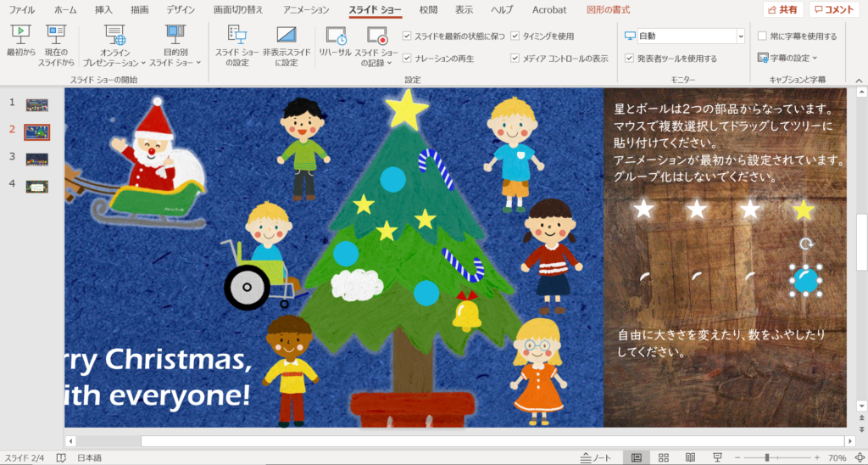Image resolution: width=868 pixels, height=465 pixels.
Task: Toggle メディア コントロールの表示 checkbox
Action: pos(515,59)
